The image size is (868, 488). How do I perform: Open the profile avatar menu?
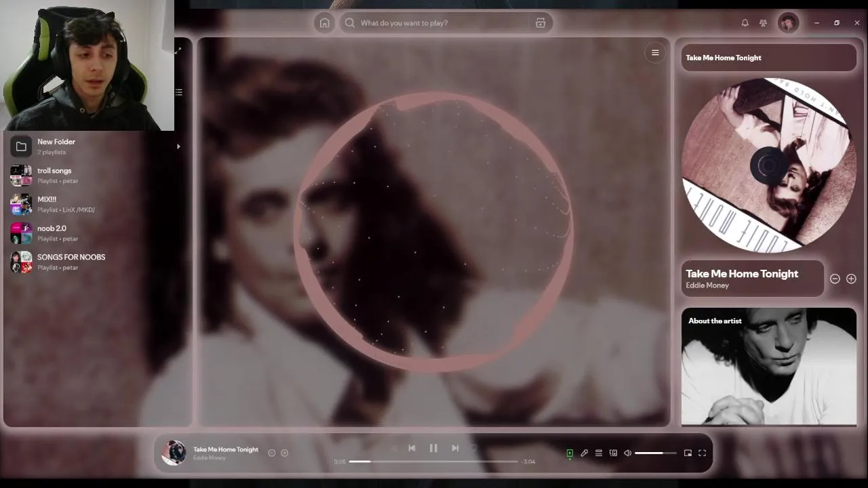(x=788, y=23)
